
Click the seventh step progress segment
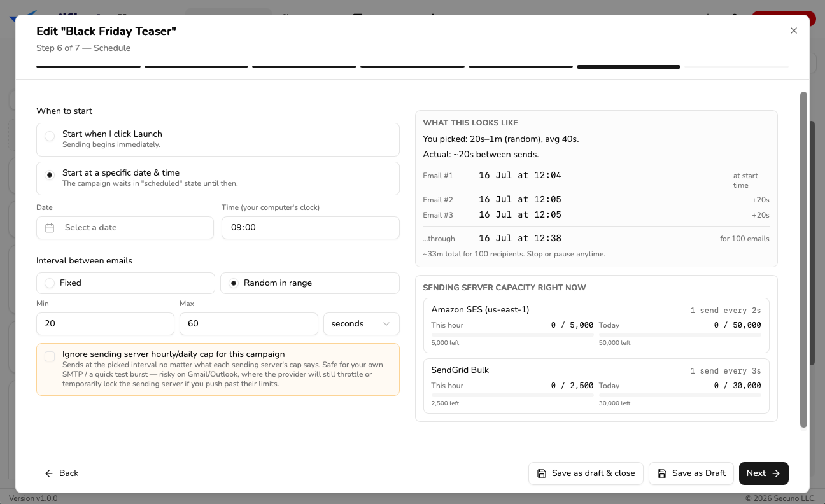[737, 67]
